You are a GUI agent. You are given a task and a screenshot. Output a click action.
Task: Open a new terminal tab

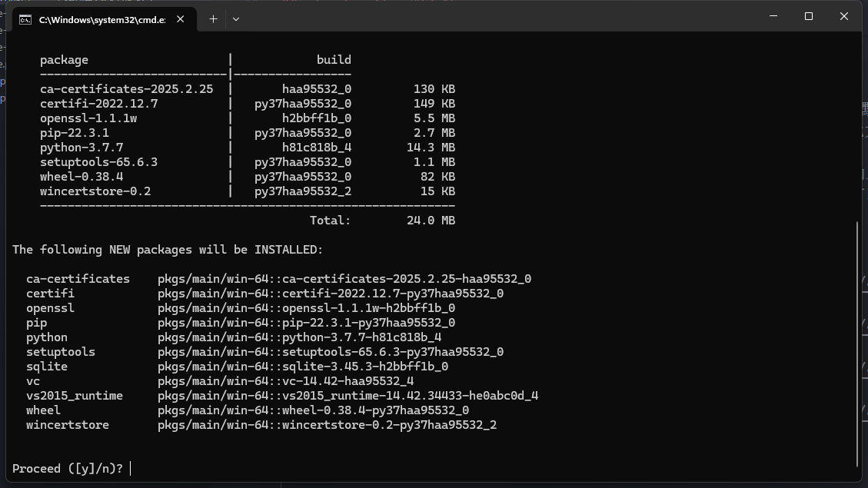point(213,19)
